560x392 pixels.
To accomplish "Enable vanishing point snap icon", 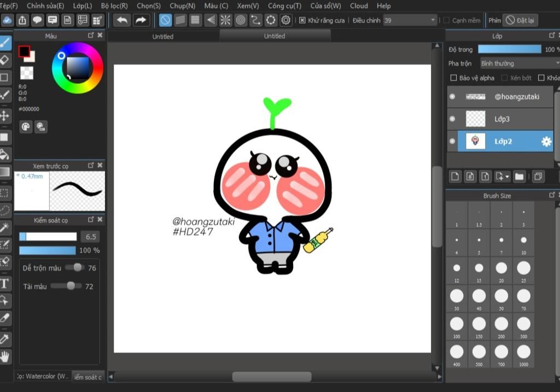I will point(211,20).
